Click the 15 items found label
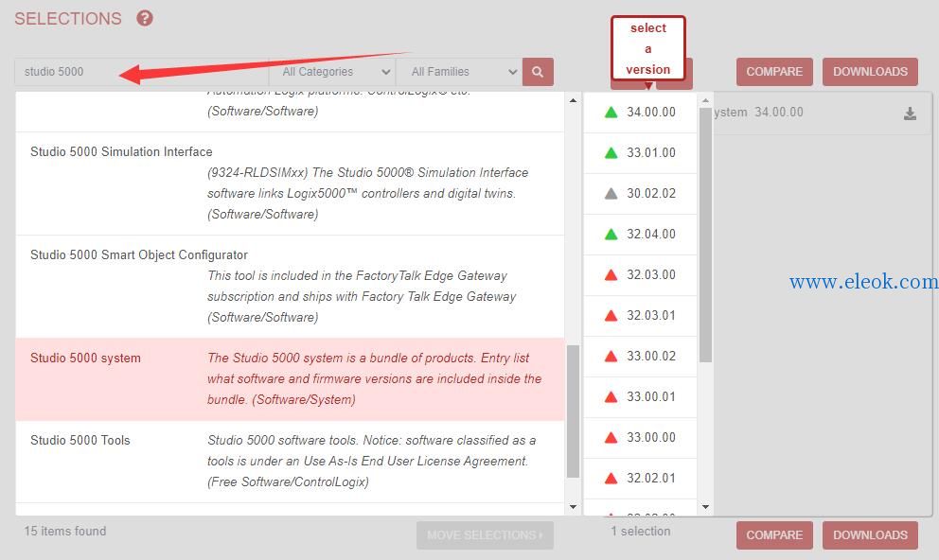The image size is (939, 560). 65,532
